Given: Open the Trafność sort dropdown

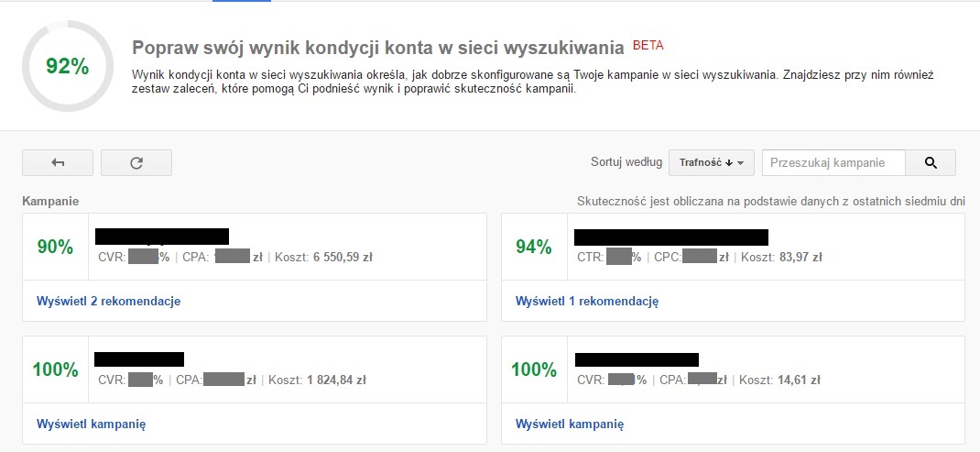Looking at the screenshot, I should 712,163.
